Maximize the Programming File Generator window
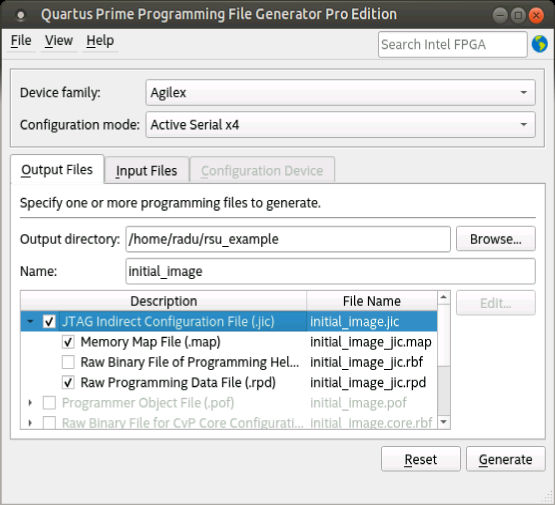This screenshot has height=505, width=555. [x=518, y=15]
